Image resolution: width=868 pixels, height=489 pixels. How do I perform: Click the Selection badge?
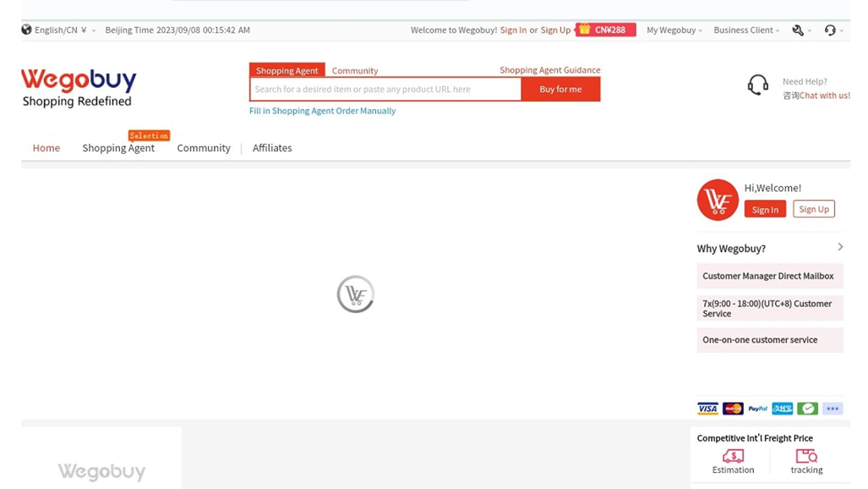[x=149, y=135]
